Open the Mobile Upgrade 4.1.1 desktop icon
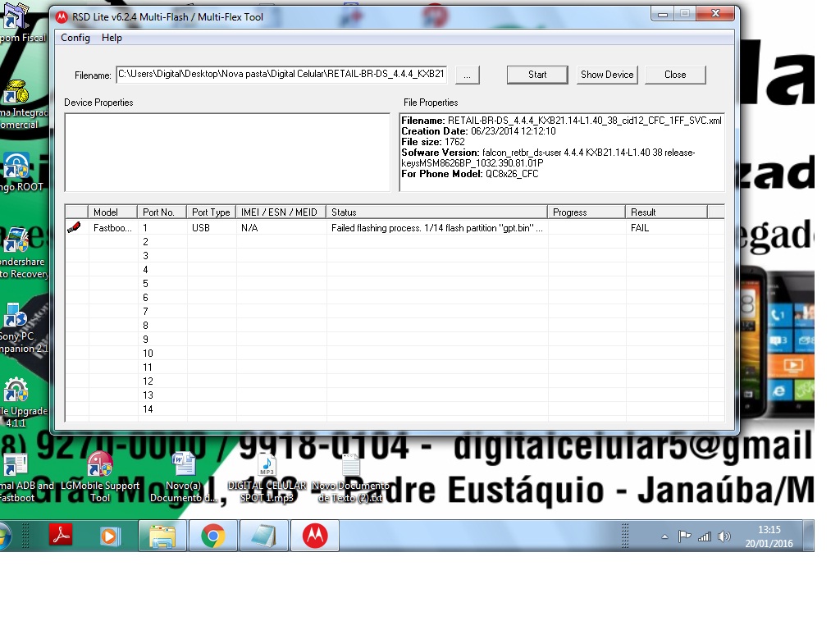Screen dimensions: 840x630 pyautogui.click(x=22, y=402)
